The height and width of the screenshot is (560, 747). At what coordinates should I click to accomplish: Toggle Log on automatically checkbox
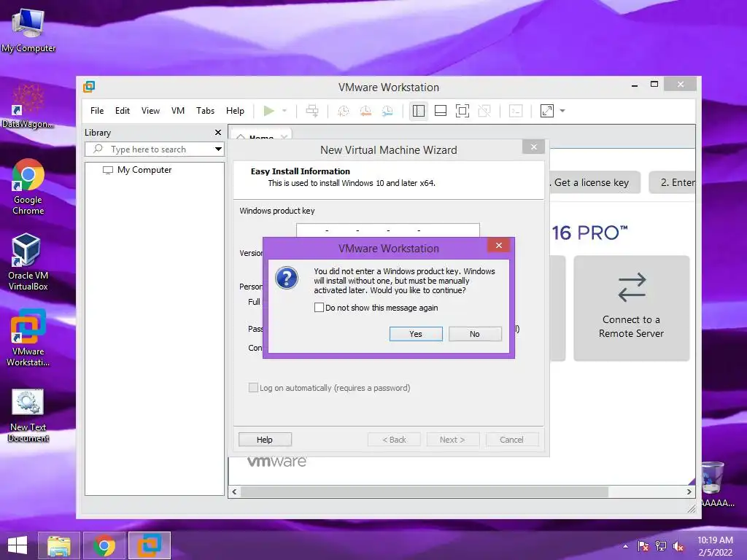coord(253,388)
